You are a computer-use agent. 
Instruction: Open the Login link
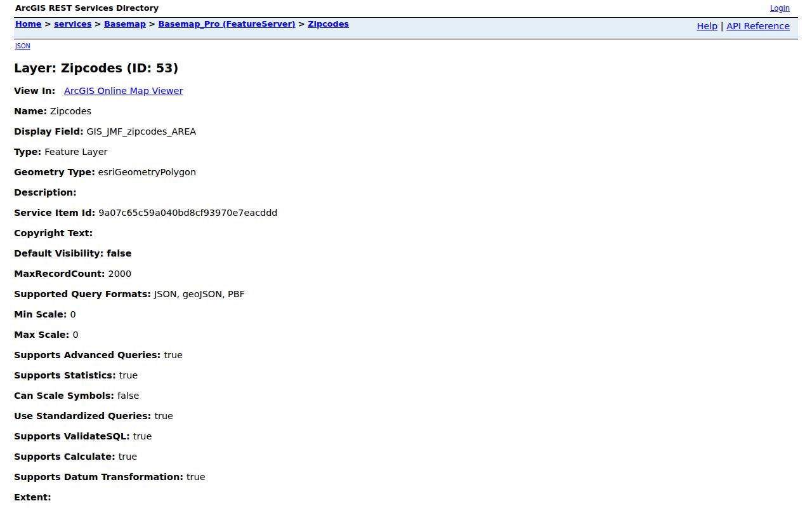[x=780, y=8]
